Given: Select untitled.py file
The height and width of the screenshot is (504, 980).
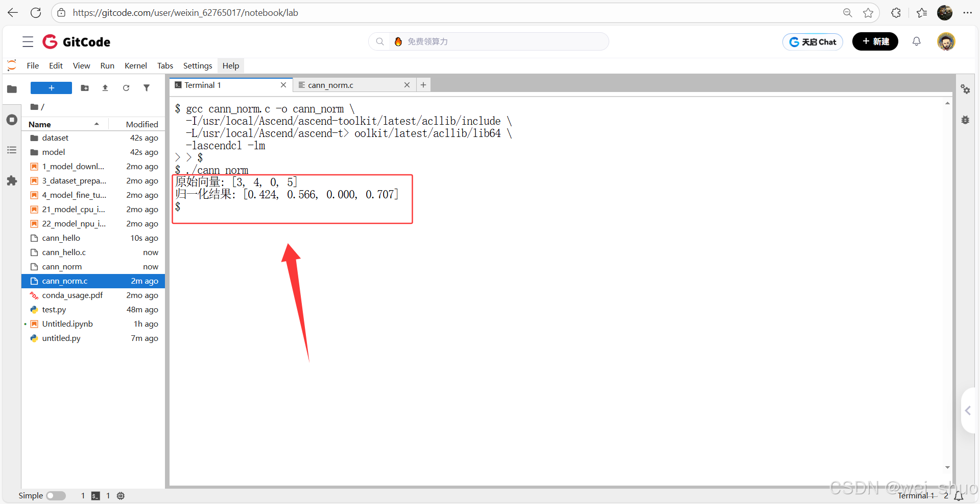Looking at the screenshot, I should pos(93,338).
